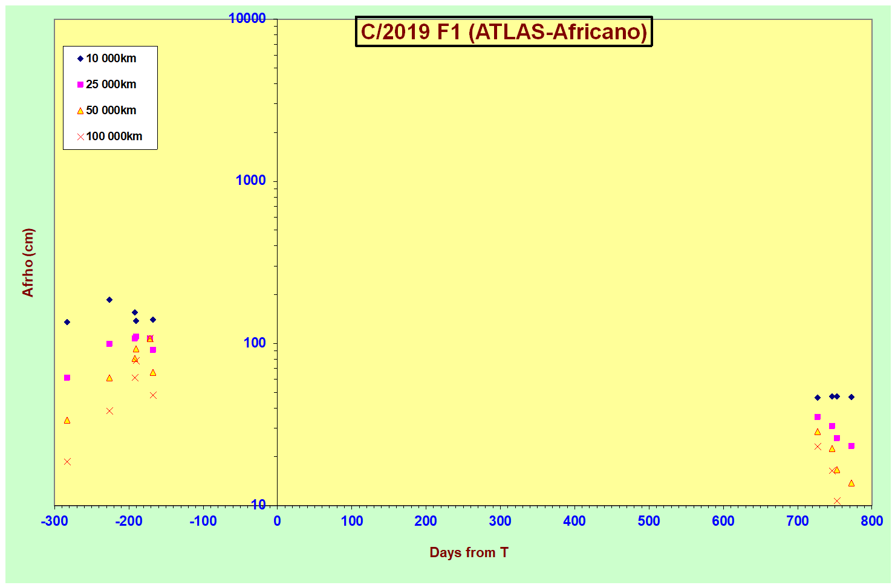Select the 100 000km legend entry
This screenshot has width=895, height=588.
(x=109, y=137)
